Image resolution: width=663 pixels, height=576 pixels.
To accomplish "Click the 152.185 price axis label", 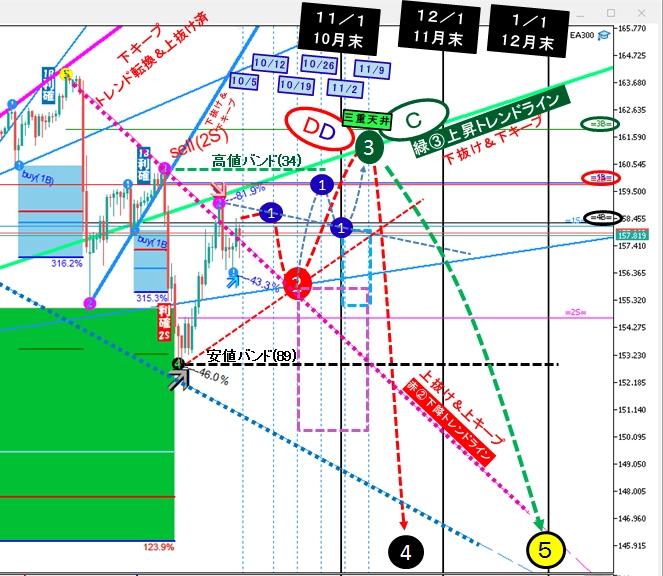I will (632, 383).
